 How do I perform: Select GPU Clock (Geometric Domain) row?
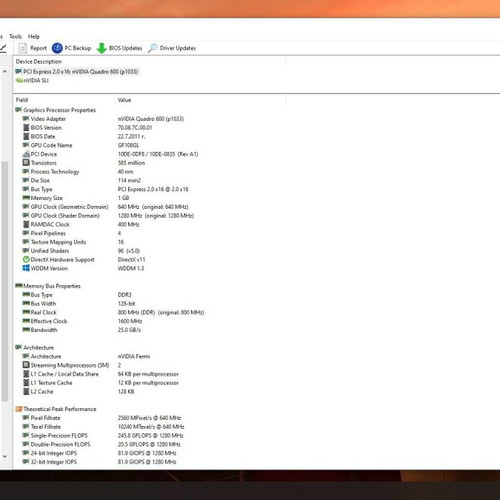105,207
